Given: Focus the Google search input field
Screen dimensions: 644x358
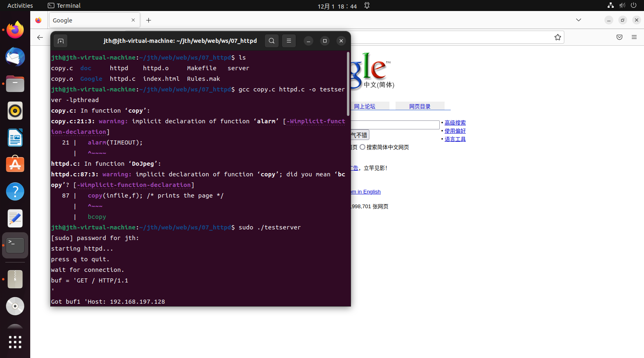Looking at the screenshot, I should pos(395,125).
